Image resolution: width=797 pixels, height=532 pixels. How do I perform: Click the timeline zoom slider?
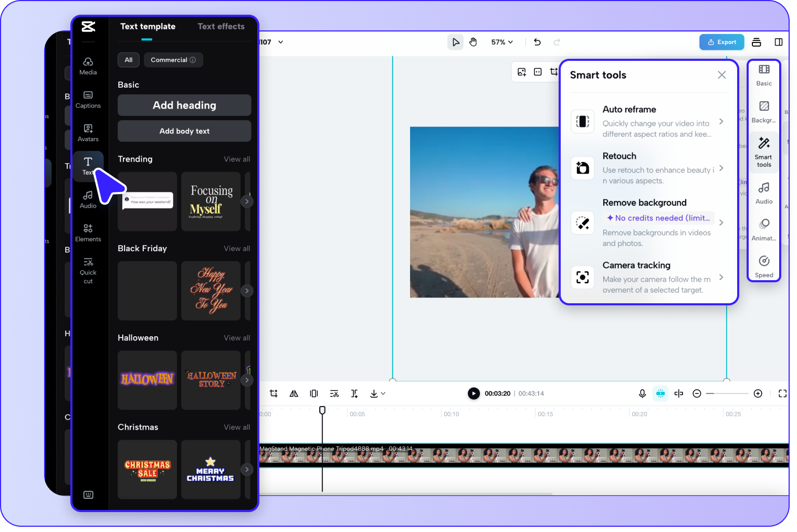727,393
